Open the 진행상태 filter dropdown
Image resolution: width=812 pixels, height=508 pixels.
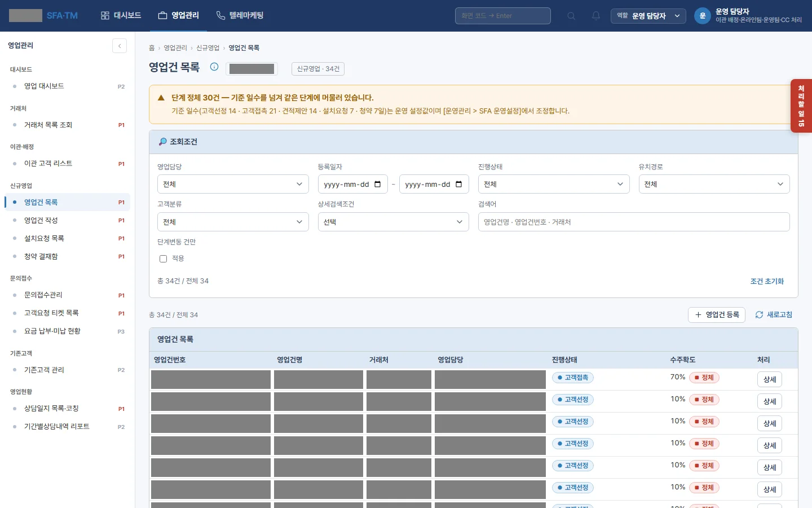[x=554, y=184]
